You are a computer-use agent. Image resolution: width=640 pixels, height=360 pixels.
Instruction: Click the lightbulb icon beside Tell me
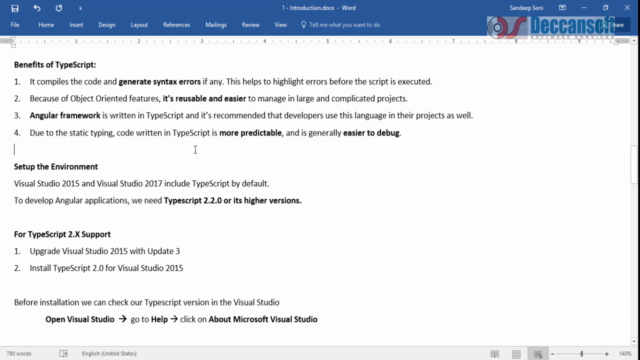pos(303,24)
